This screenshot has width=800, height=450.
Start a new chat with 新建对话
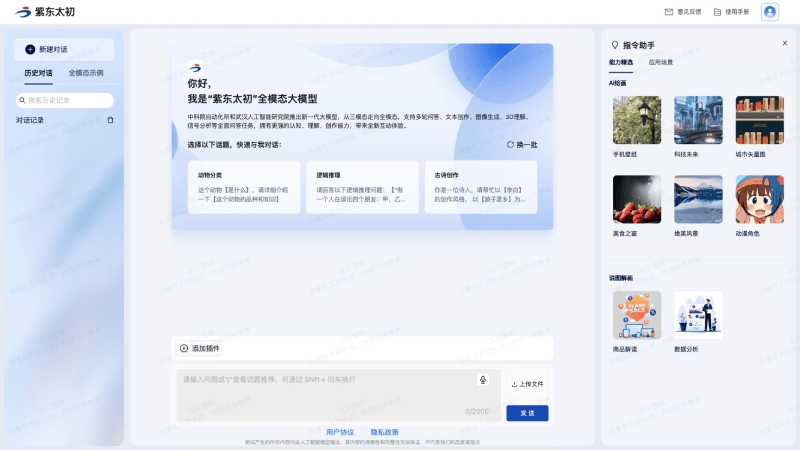pos(64,49)
